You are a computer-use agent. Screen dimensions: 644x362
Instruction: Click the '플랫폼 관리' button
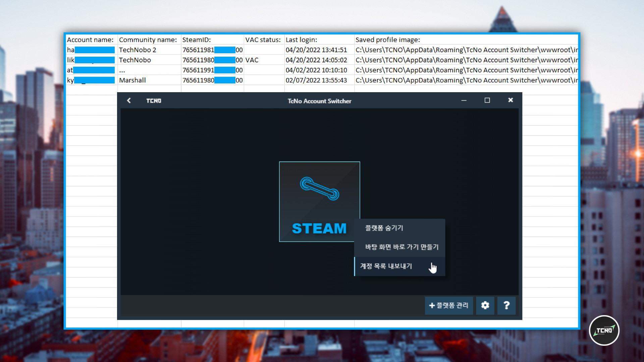[449, 305]
